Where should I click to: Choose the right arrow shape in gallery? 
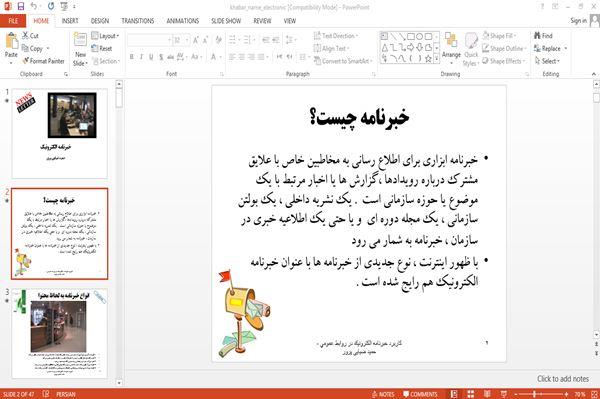[x=411, y=48]
